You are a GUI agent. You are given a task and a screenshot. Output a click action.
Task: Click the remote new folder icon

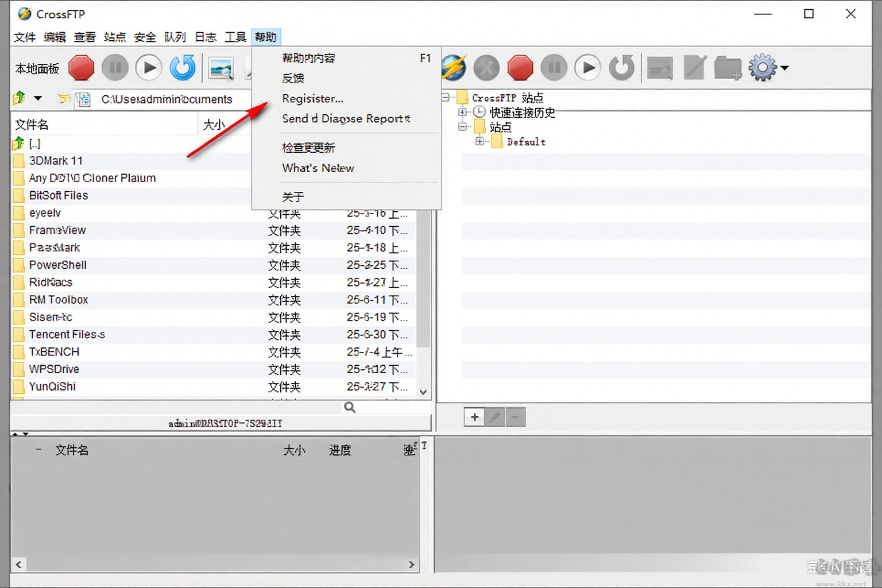tap(728, 68)
